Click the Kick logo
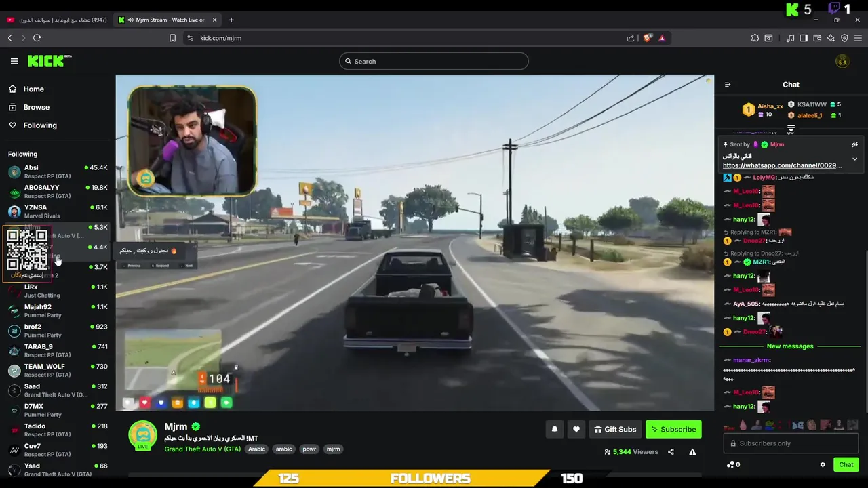 49,61
